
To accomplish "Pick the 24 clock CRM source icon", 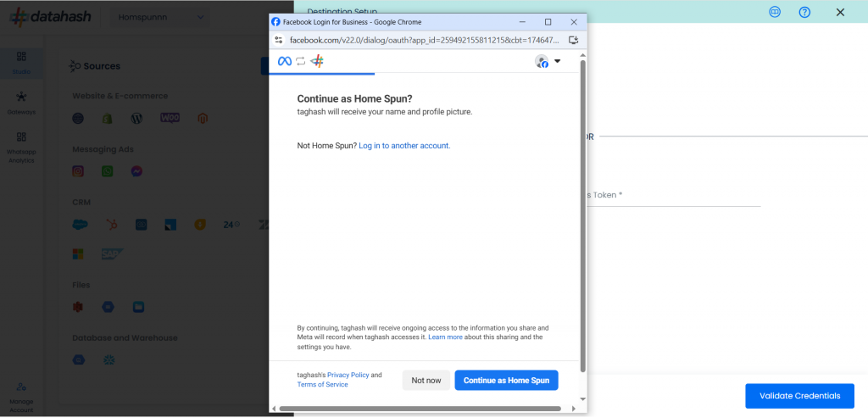I will coord(231,225).
